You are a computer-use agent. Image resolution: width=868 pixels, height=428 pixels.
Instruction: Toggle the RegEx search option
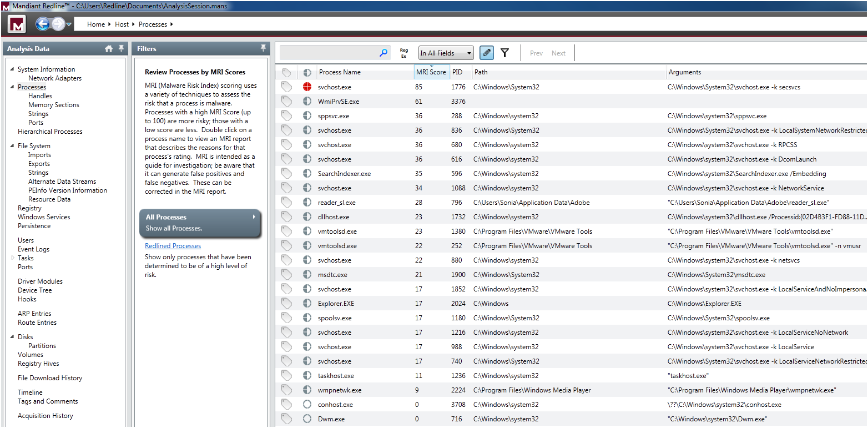pyautogui.click(x=403, y=53)
